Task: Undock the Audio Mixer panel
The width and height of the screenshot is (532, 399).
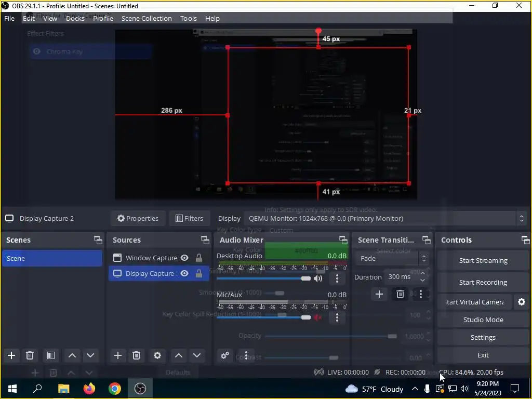Action: [x=343, y=240]
